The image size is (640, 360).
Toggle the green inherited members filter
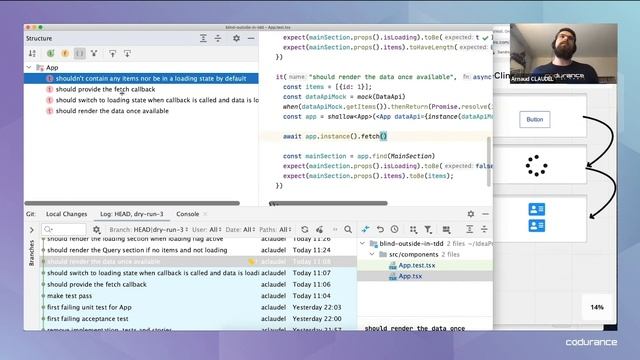pos(51,53)
